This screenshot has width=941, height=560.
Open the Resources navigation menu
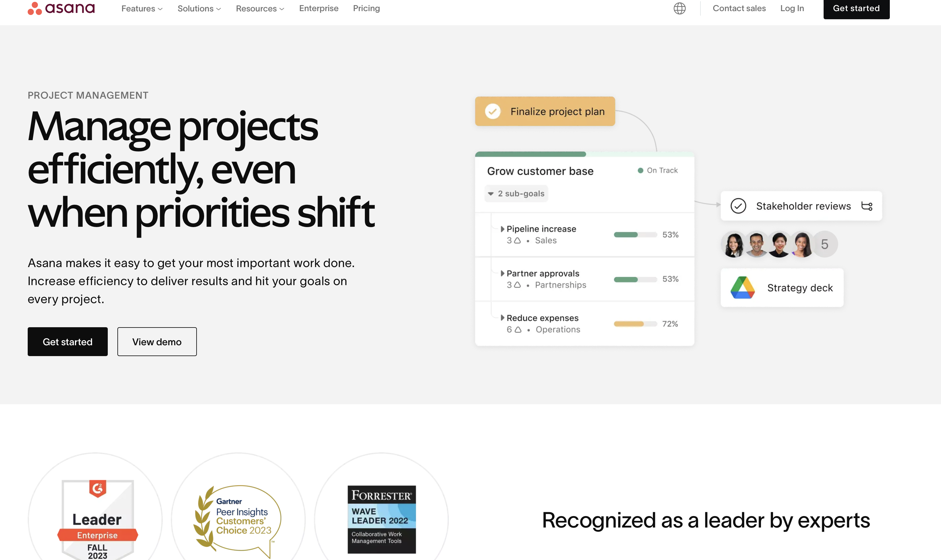[260, 9]
